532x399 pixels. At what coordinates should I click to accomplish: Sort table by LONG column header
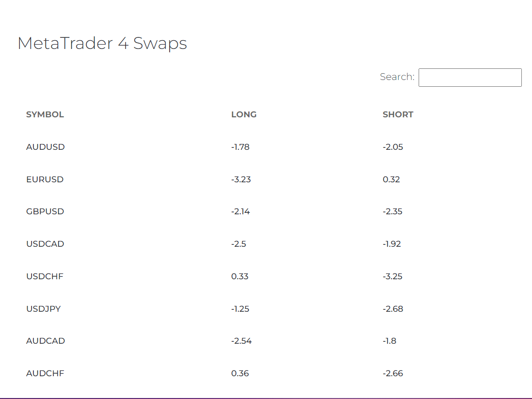tap(244, 114)
